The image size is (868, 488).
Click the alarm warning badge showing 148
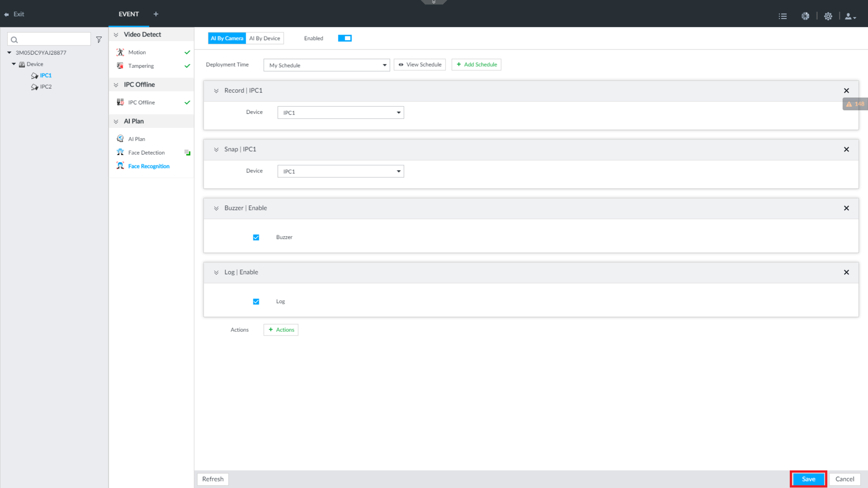pyautogui.click(x=855, y=104)
